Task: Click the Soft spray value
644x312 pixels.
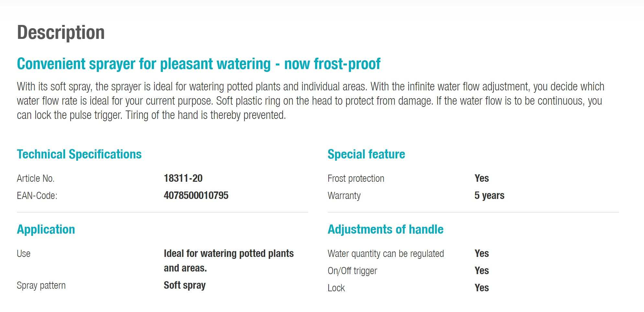Action: tap(185, 285)
